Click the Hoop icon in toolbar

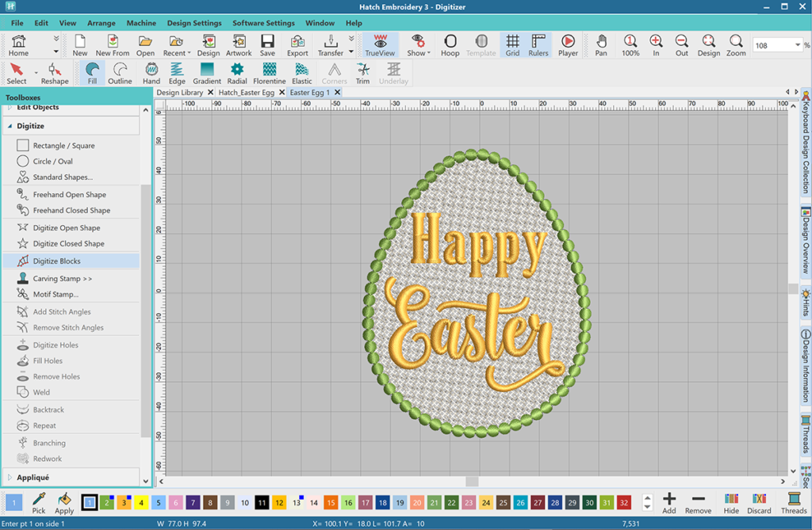(x=450, y=45)
